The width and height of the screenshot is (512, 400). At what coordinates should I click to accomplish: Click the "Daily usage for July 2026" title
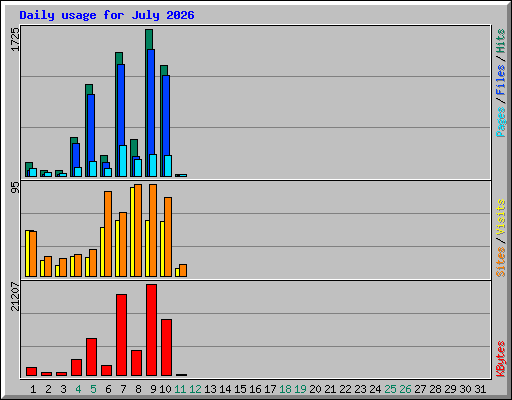(x=107, y=15)
